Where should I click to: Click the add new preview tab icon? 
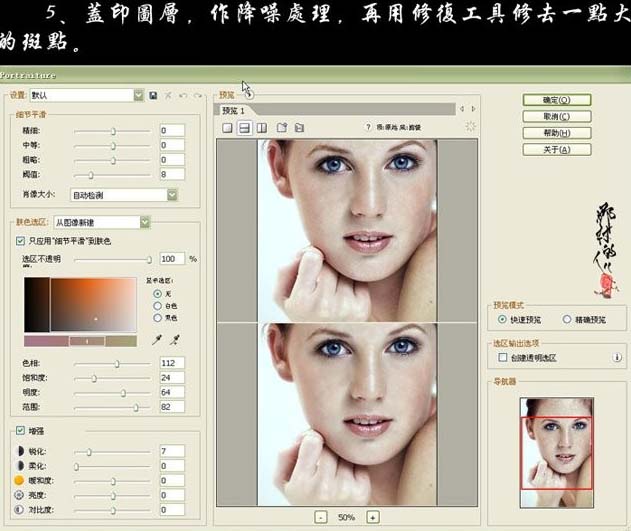[282, 128]
